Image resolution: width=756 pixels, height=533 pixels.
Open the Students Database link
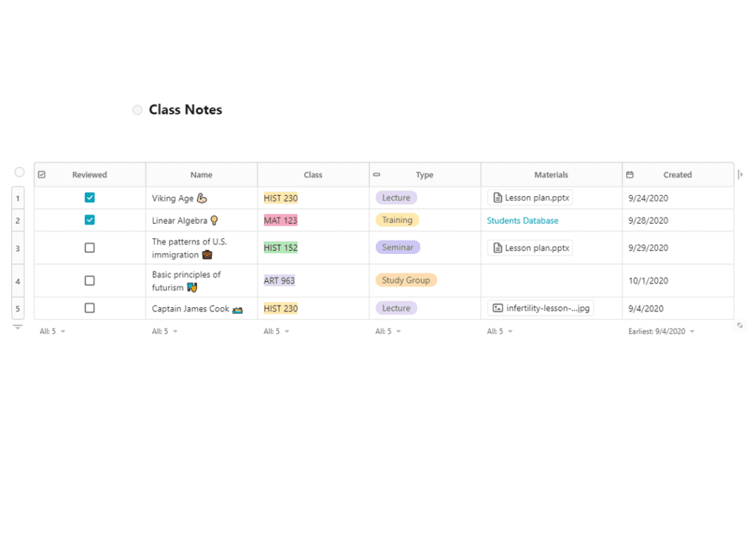click(x=522, y=221)
